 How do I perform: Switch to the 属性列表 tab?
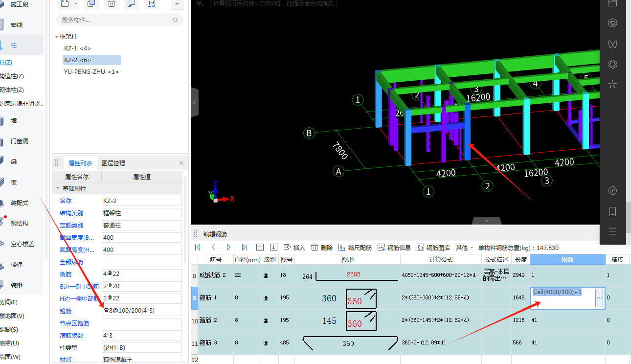point(80,163)
